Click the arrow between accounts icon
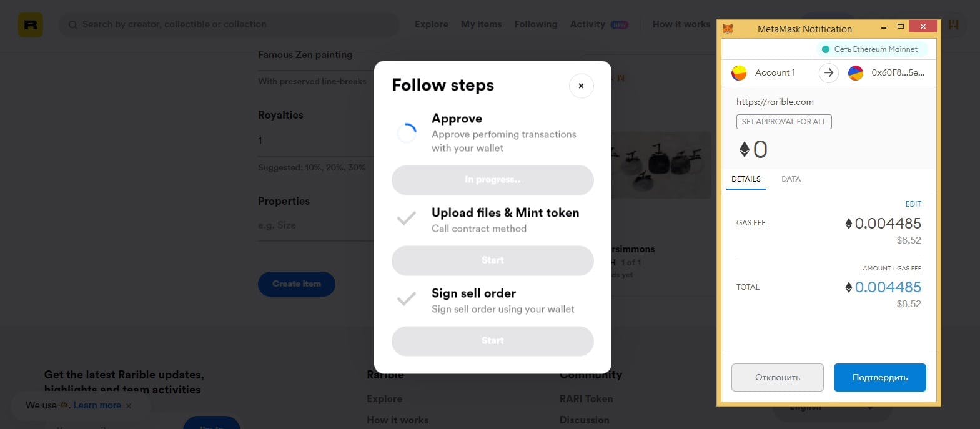The height and width of the screenshot is (429, 980). pos(828,73)
